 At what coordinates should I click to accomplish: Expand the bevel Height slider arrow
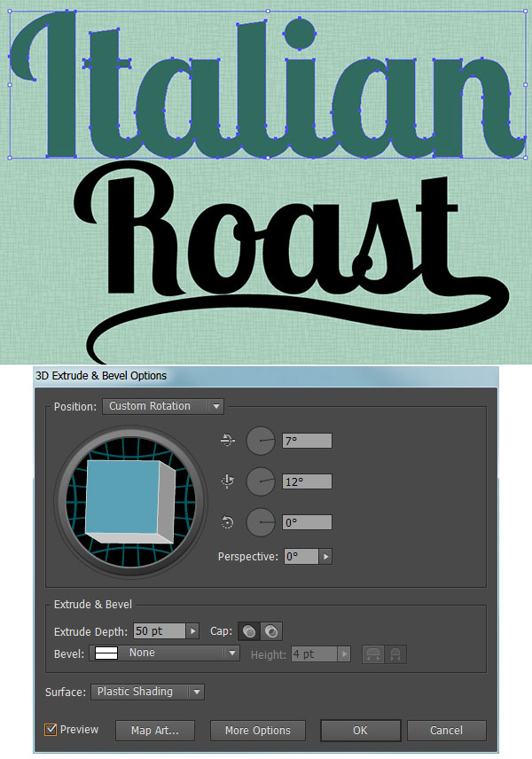(344, 654)
